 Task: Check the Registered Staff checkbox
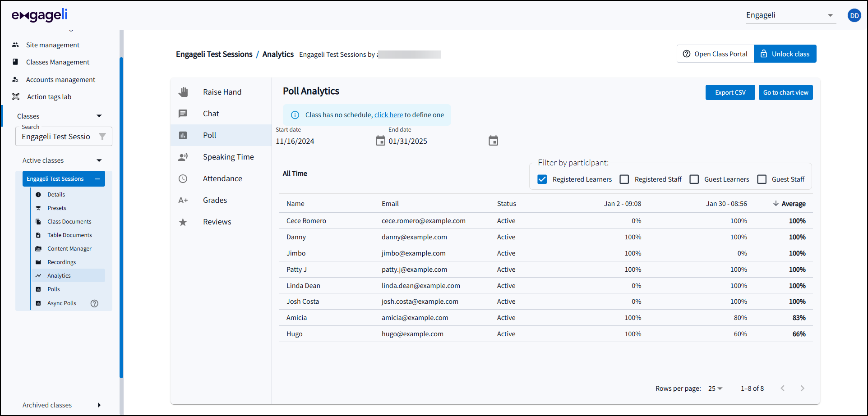point(624,179)
